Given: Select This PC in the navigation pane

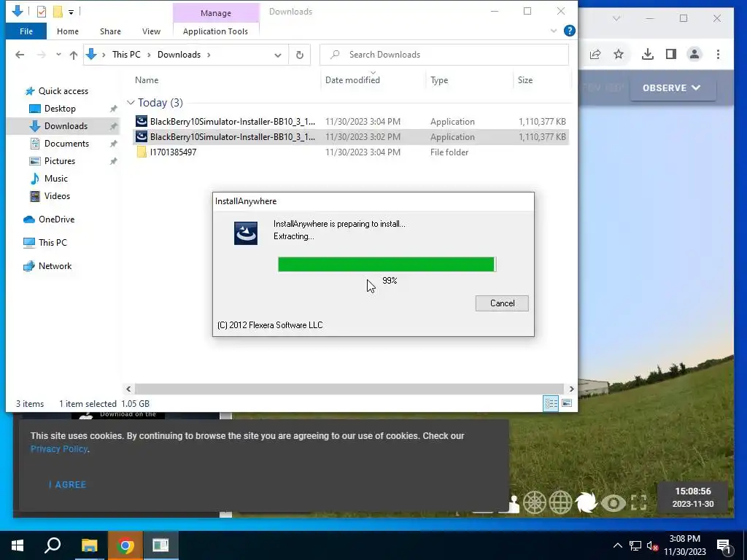Looking at the screenshot, I should coord(53,243).
